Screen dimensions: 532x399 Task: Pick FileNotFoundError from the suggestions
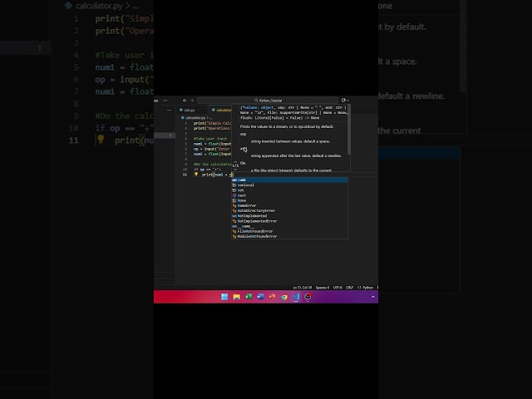[290, 231]
